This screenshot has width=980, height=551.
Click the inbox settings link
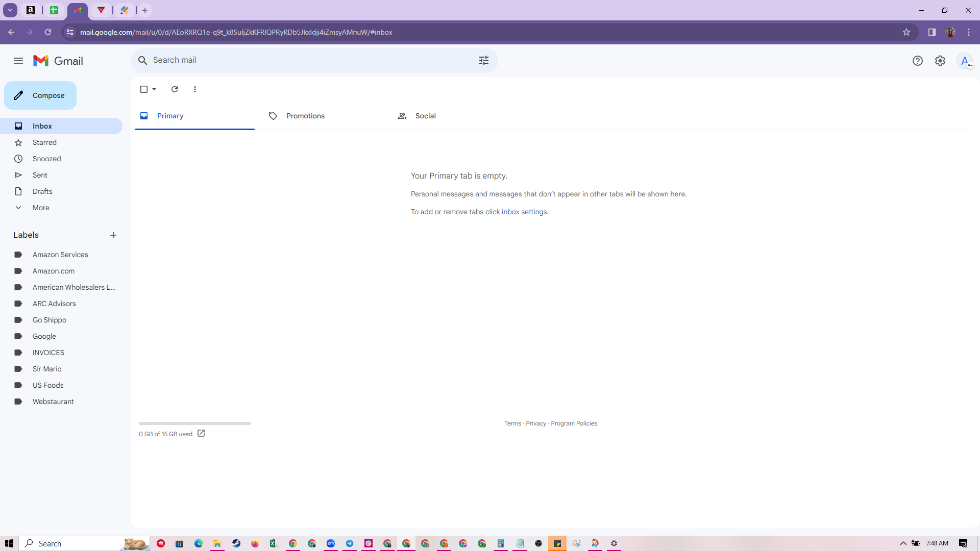coord(524,212)
